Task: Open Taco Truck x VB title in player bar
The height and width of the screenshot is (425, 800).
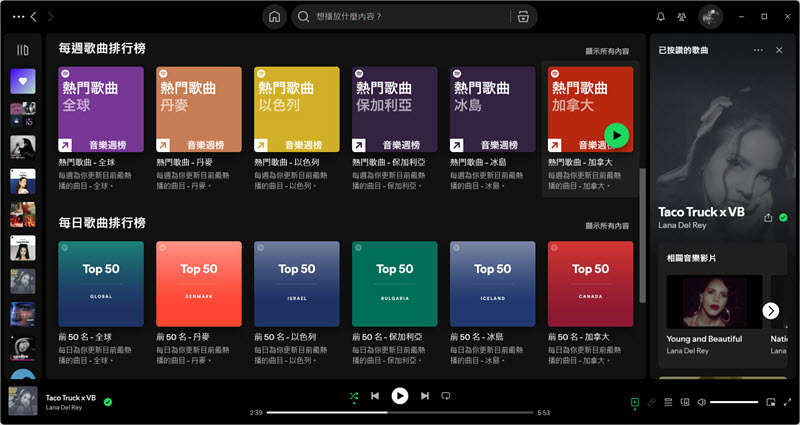Action: (71, 397)
